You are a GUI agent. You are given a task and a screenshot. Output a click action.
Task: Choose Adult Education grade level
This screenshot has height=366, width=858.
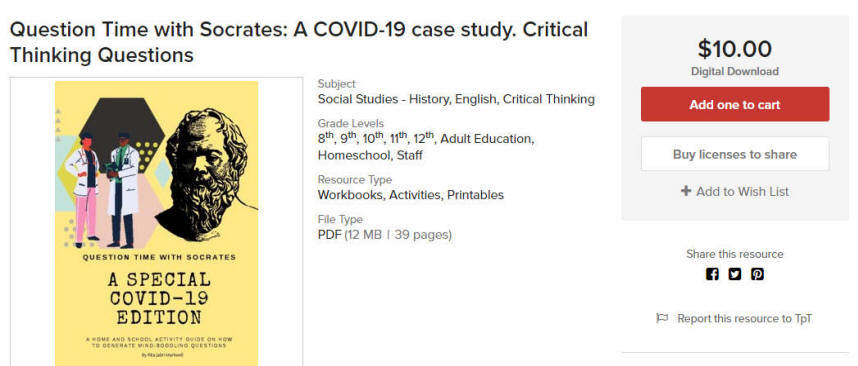point(485,139)
